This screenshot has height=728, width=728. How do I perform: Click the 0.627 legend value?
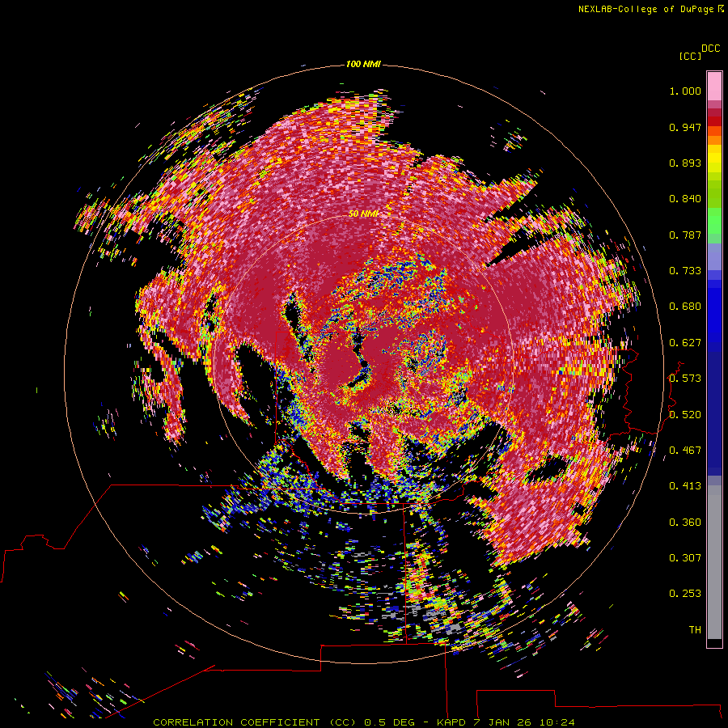point(685,343)
